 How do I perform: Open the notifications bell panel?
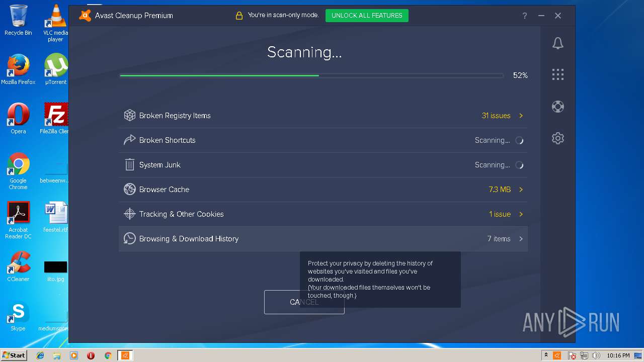coord(557,43)
